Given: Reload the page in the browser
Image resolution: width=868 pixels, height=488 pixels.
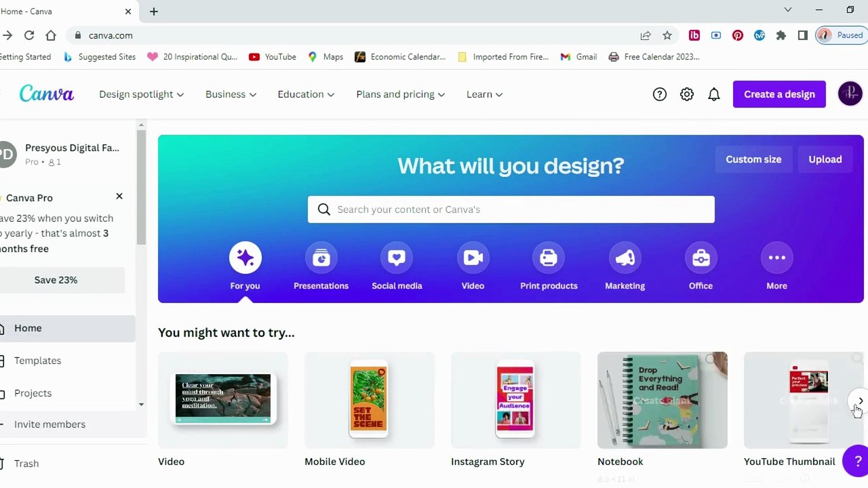Looking at the screenshot, I should pyautogui.click(x=29, y=35).
